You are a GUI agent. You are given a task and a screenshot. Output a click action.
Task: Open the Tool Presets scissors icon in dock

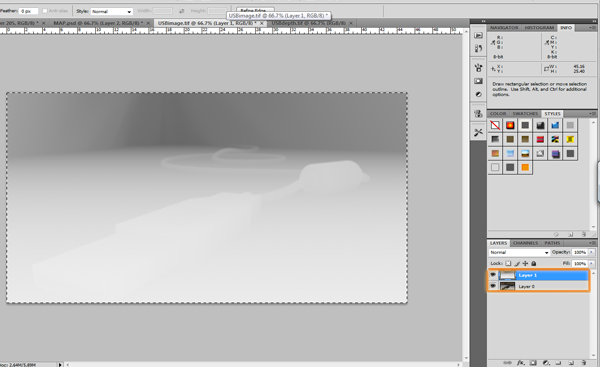coord(478,132)
